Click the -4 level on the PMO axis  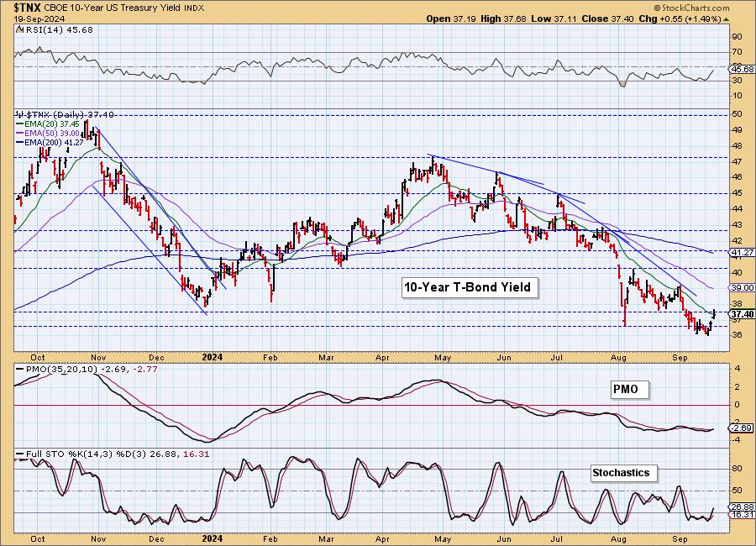(737, 439)
